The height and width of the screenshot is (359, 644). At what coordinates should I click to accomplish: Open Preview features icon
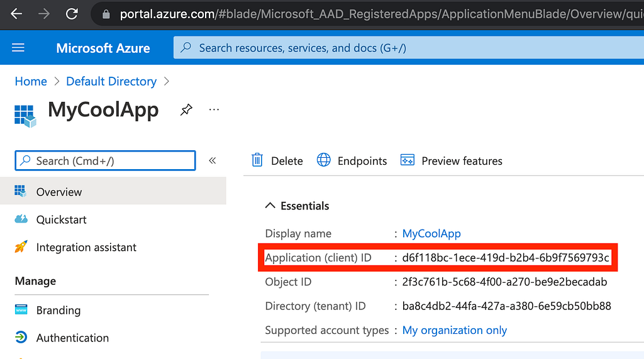[408, 160]
